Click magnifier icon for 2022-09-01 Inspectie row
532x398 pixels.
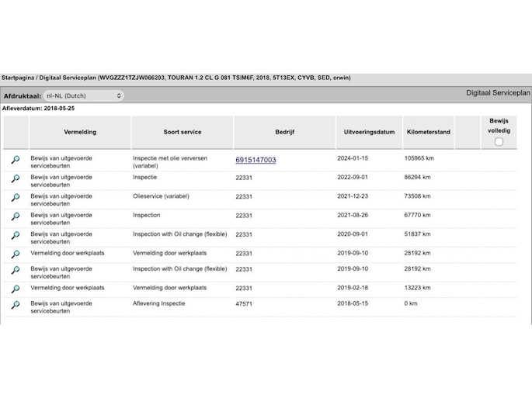pyautogui.click(x=15, y=179)
